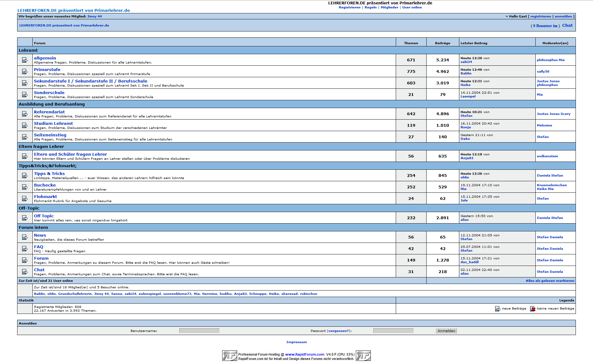
Task: Click the left RapidForum logo in footer
Action: (x=229, y=356)
